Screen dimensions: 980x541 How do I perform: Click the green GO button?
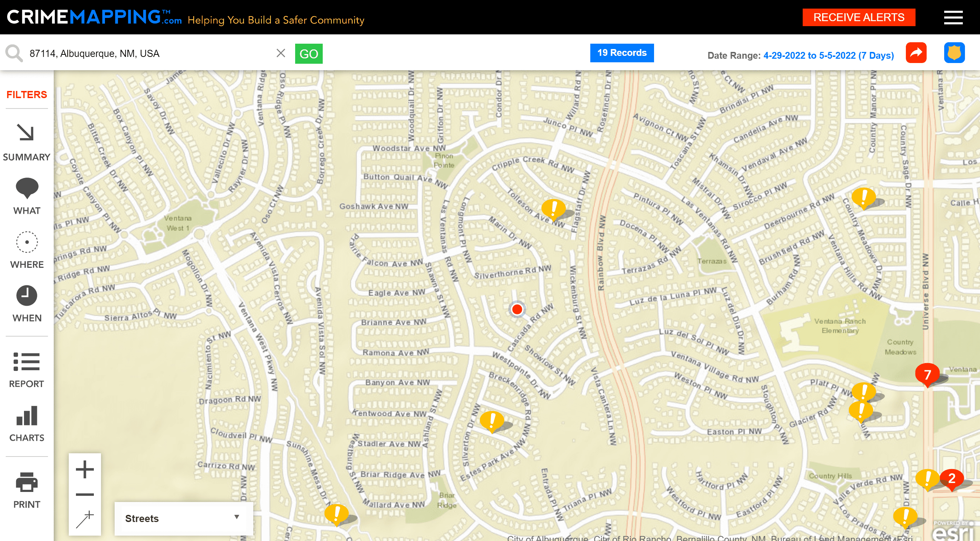click(x=308, y=54)
